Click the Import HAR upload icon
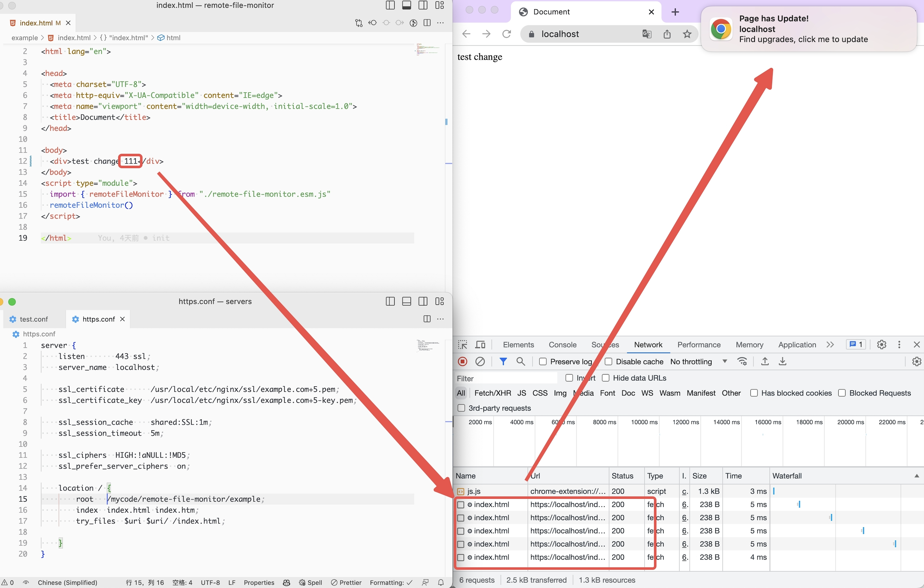Screen dimensions: 924x588 tap(765, 362)
